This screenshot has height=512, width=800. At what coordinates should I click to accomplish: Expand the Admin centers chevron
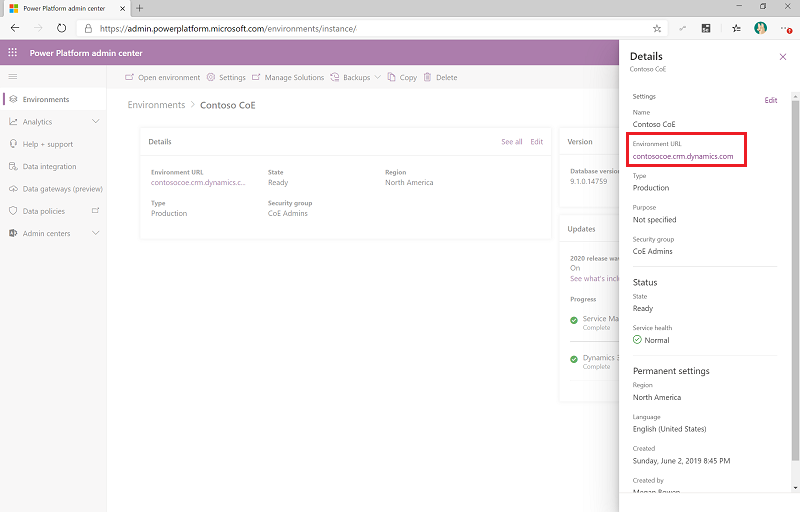95,233
